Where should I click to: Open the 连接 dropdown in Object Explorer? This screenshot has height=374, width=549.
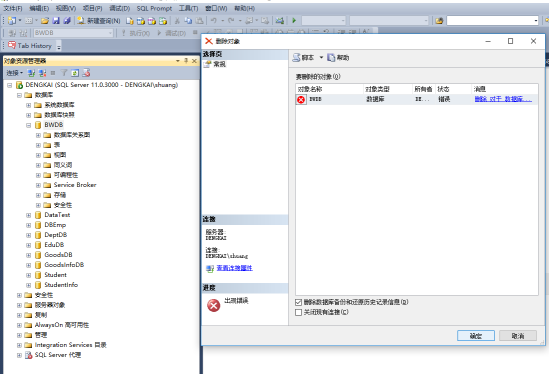14,73
